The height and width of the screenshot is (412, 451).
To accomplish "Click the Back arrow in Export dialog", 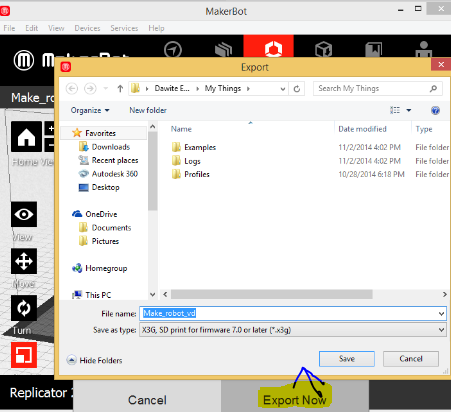I will [x=72, y=89].
